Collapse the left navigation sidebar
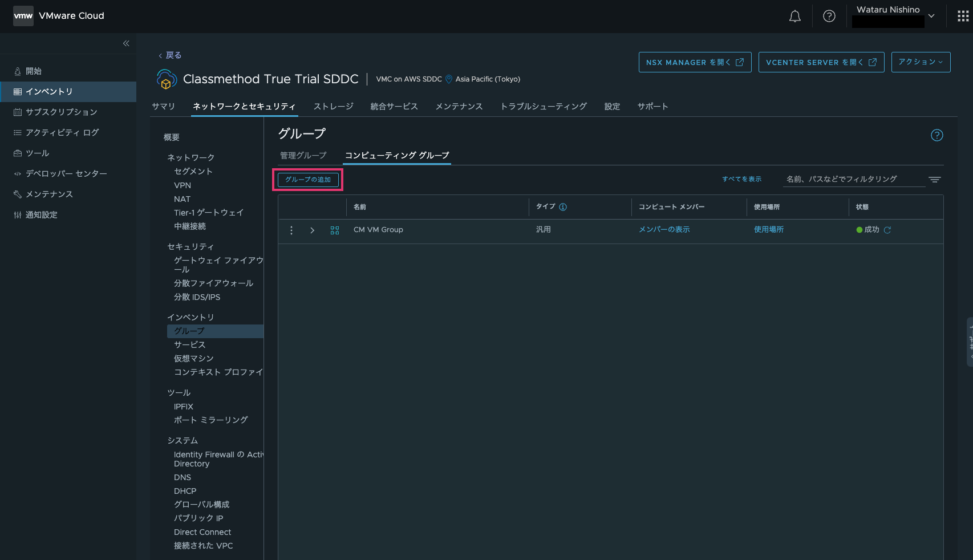The image size is (973, 560). point(126,43)
